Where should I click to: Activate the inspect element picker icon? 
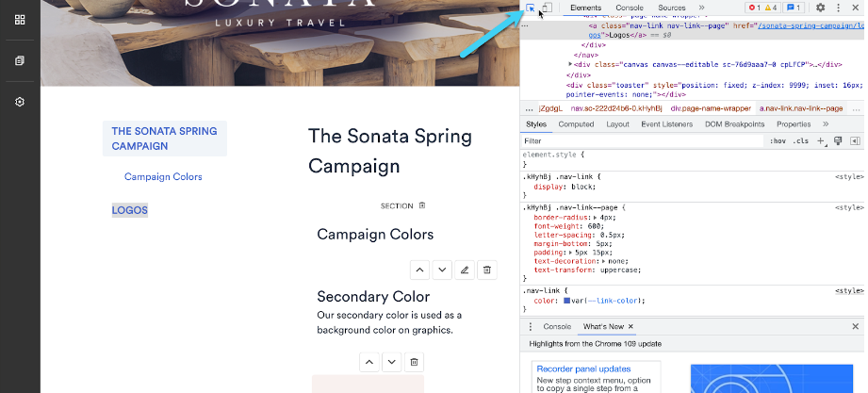pyautogui.click(x=531, y=8)
